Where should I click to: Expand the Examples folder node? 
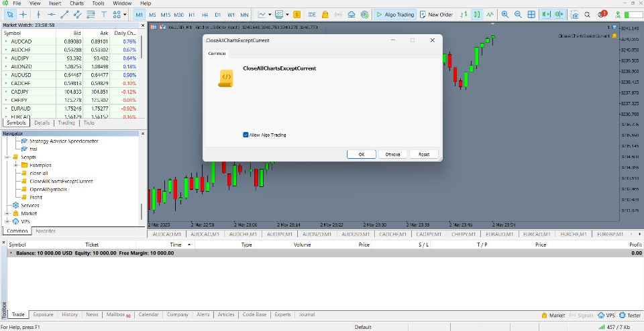(x=15, y=165)
